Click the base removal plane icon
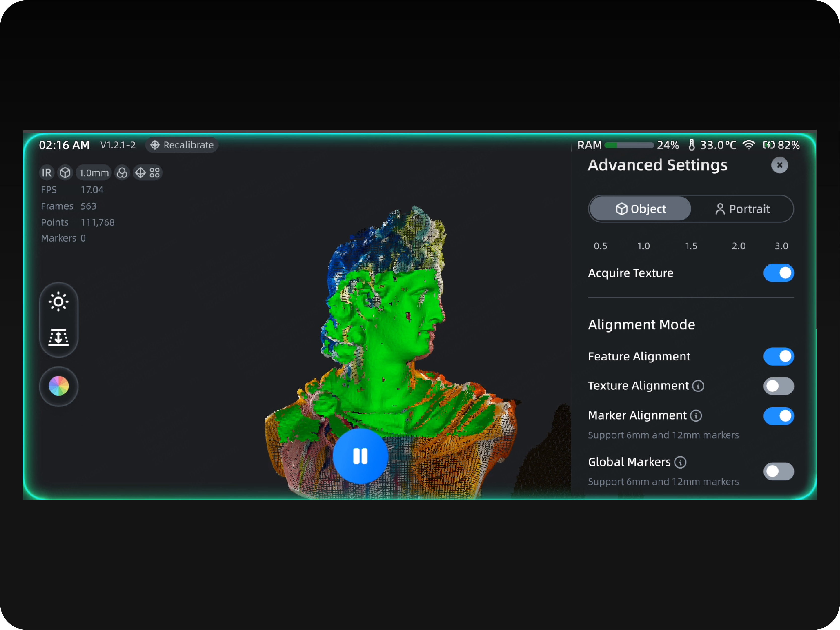840x630 pixels. [58, 337]
